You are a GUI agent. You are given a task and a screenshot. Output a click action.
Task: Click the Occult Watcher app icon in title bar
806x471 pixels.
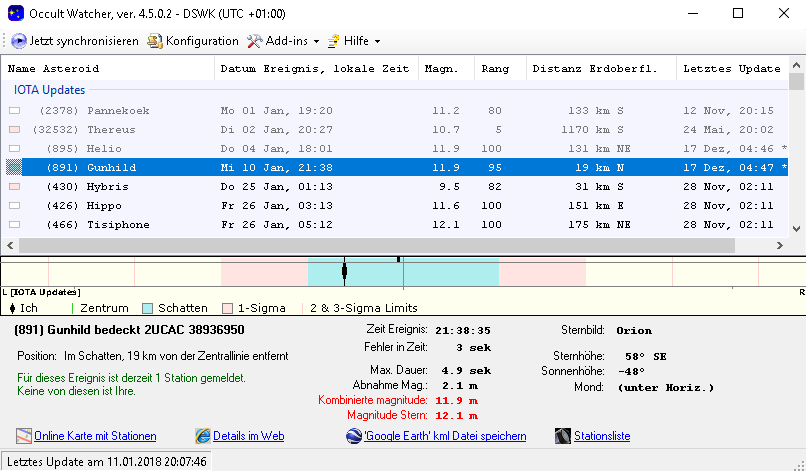14,14
